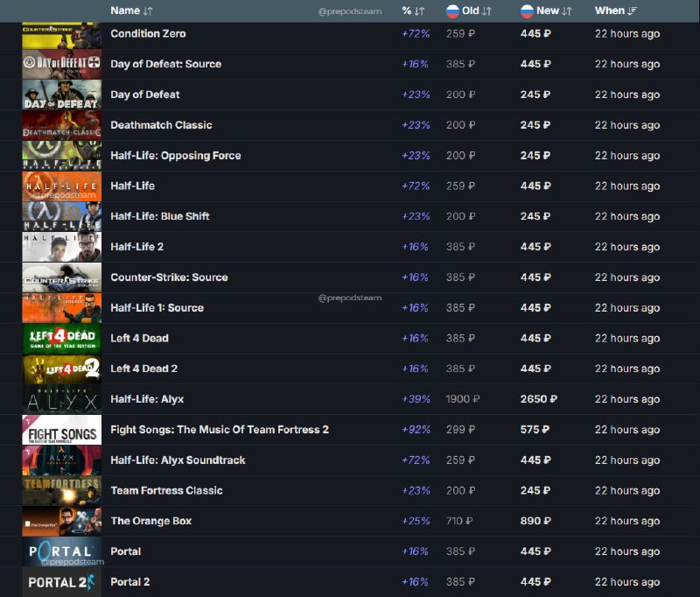The height and width of the screenshot is (597, 700).
Task: Open the Half-Life: Blue Shift link
Action: [x=160, y=216]
